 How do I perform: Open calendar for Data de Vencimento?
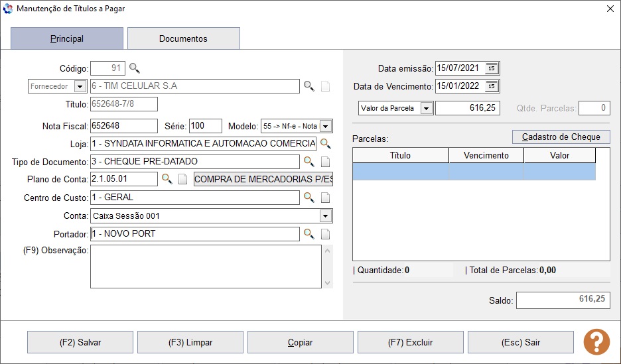pyautogui.click(x=492, y=86)
